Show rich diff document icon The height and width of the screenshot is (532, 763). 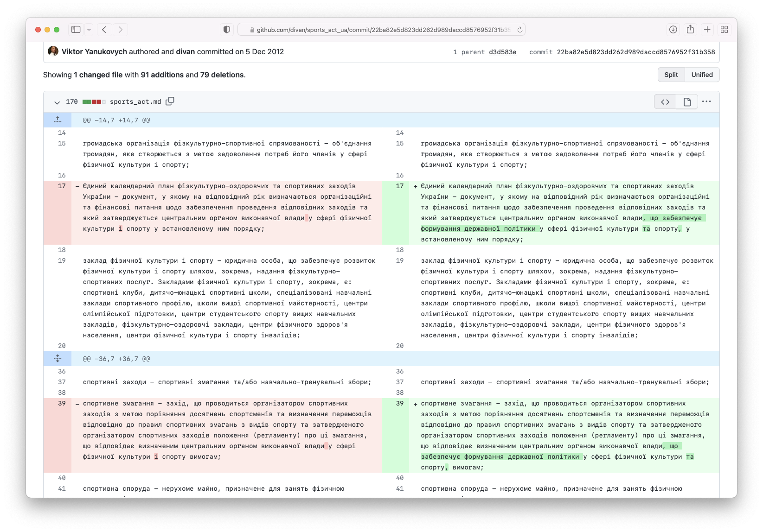tap(687, 102)
